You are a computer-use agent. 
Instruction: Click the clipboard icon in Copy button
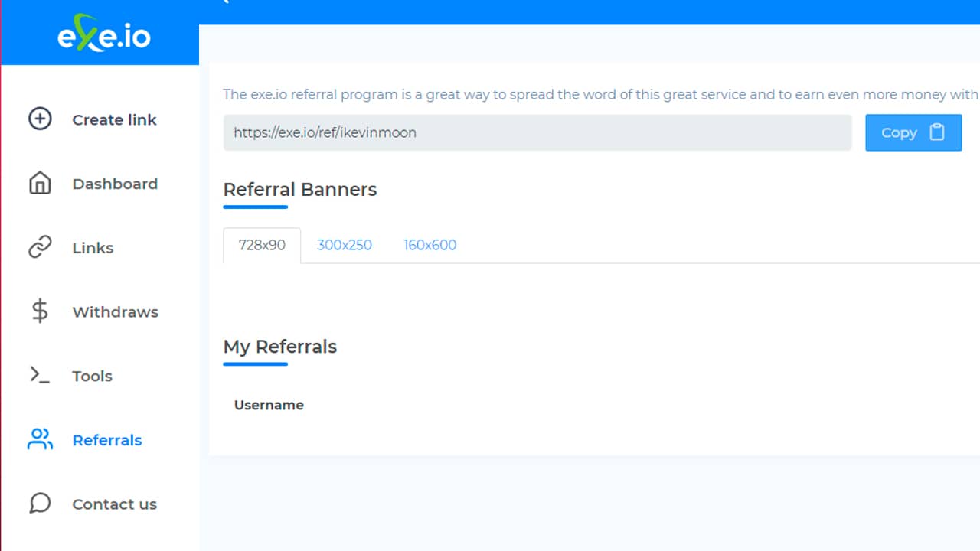937,132
